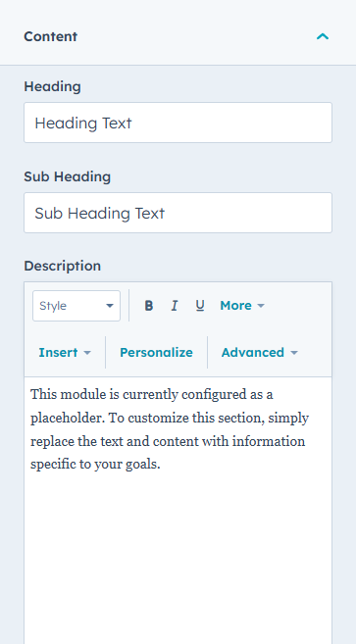The width and height of the screenshot is (356, 644).
Task: Click the Sub Heading field label
Action: [68, 176]
